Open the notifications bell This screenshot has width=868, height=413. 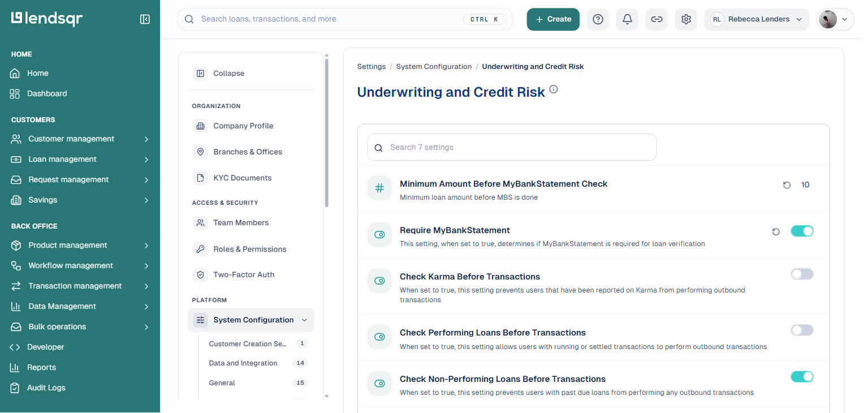627,19
